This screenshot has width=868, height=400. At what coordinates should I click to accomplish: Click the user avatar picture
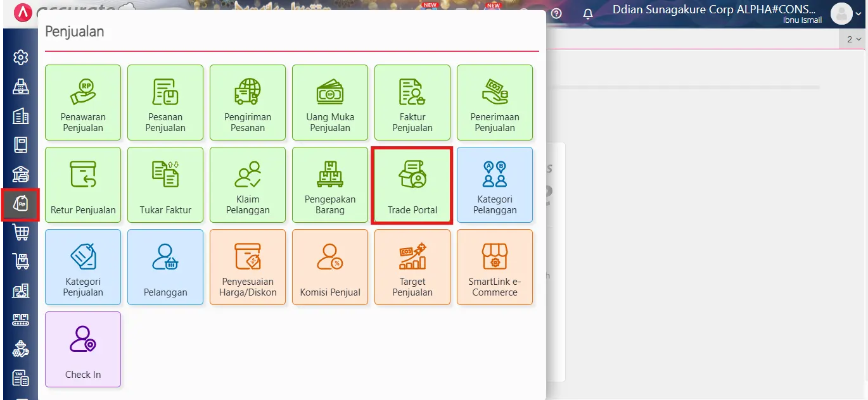[843, 13]
